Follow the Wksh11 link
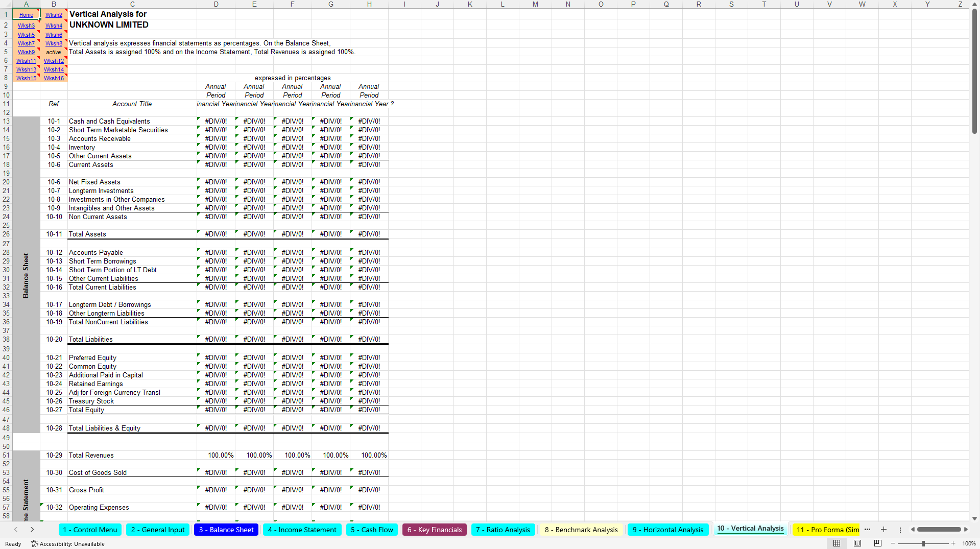Viewport: 980px width, 549px height. (26, 61)
